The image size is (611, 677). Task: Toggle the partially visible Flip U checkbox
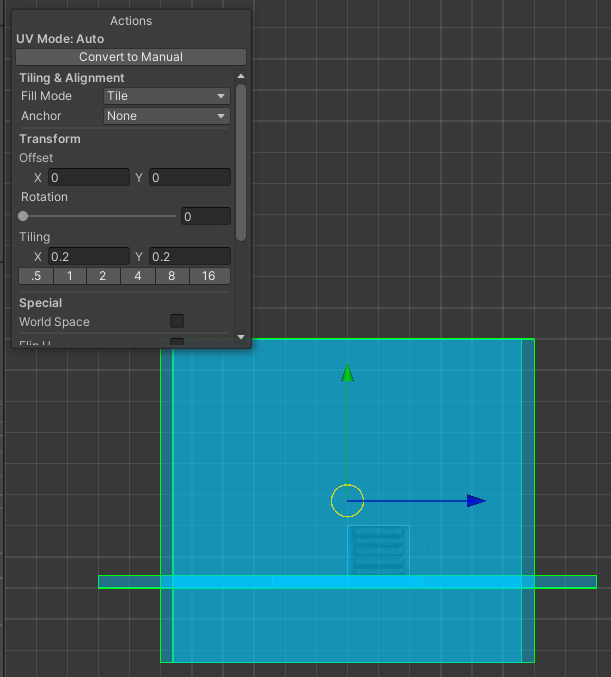coord(177,343)
